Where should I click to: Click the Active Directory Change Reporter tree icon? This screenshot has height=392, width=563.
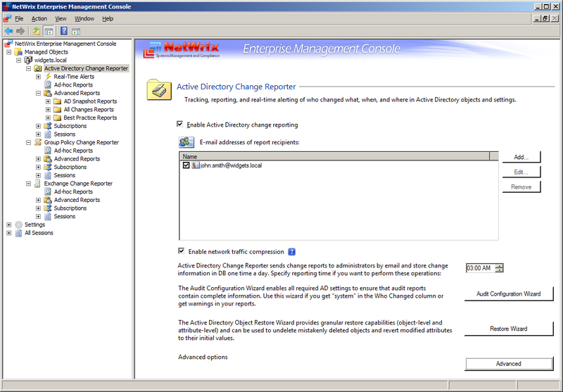(x=38, y=68)
